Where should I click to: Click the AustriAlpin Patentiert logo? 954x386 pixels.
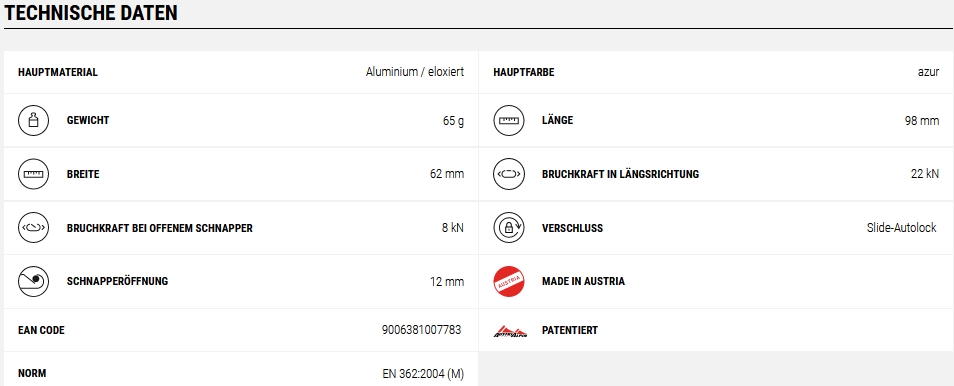(x=510, y=331)
